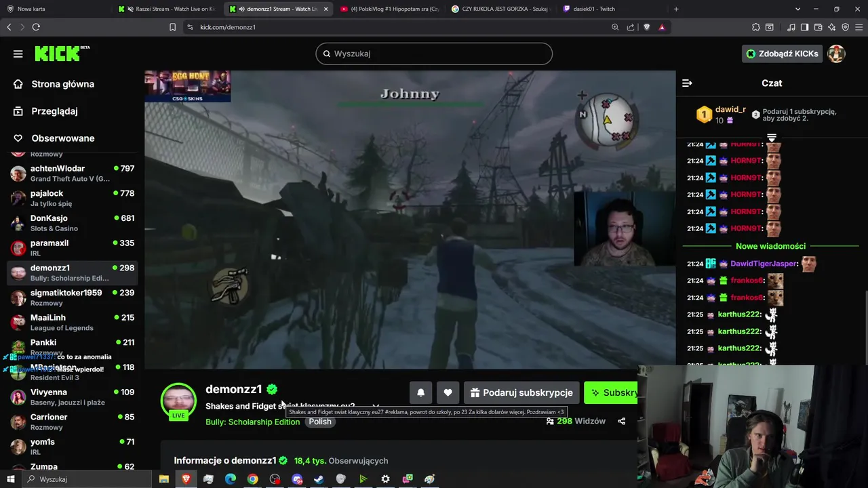Collapse the chat panel icon

click(687, 83)
